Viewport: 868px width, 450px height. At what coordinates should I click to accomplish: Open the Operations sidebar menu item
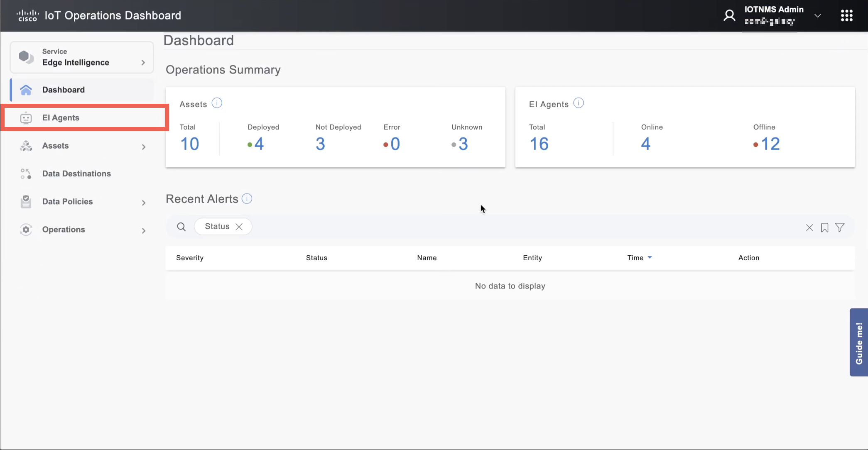tap(82, 230)
